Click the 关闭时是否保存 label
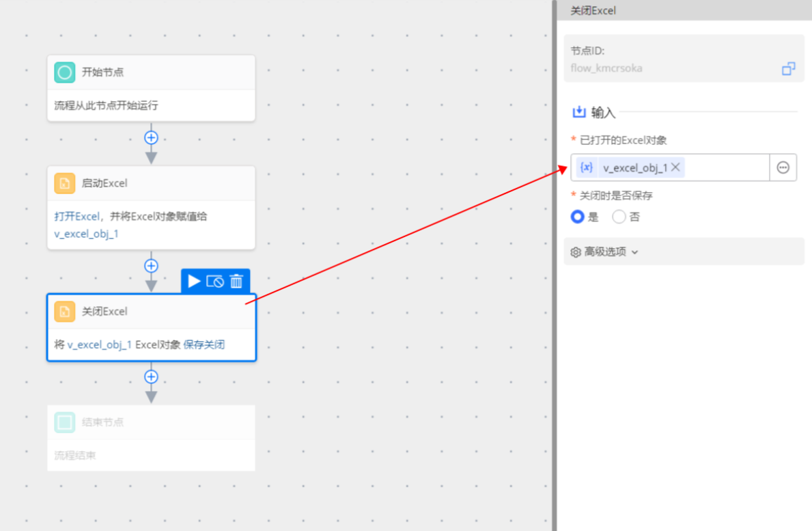 tap(616, 196)
